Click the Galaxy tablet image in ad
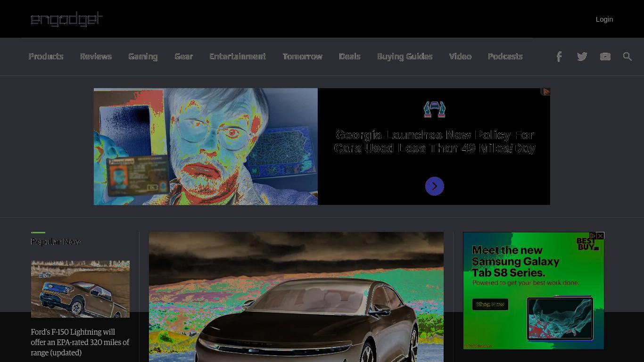Screen dimensions: 644x362 tap(560, 319)
